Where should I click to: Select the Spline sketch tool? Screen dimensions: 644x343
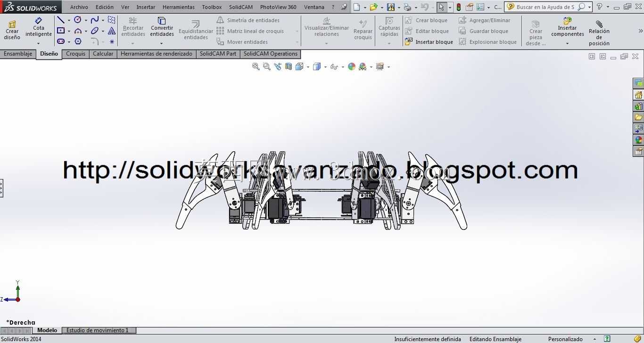[x=95, y=20]
